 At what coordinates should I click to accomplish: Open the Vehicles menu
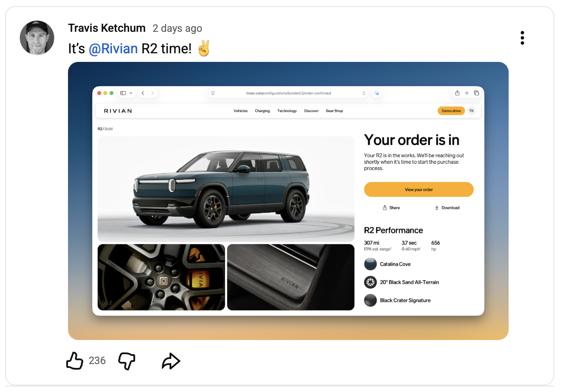pos(241,111)
